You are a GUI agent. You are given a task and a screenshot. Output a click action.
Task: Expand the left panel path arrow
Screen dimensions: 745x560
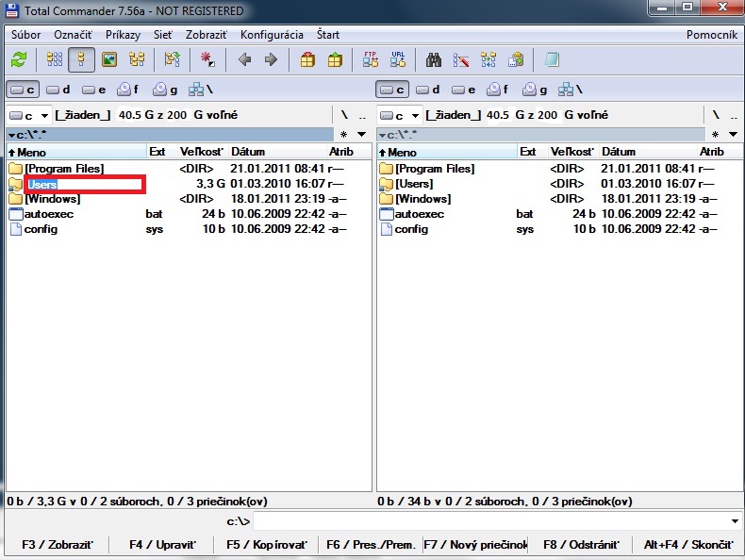coord(11,136)
